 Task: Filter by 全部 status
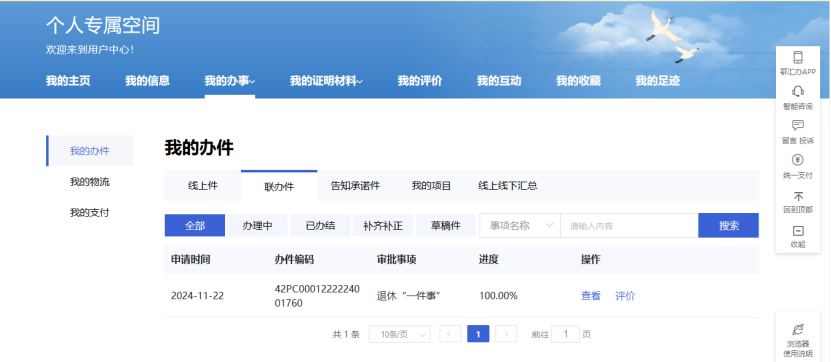tap(195, 226)
